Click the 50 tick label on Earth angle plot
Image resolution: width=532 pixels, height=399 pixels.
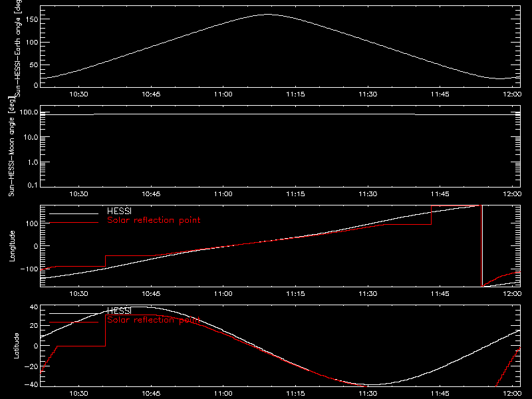[34, 65]
